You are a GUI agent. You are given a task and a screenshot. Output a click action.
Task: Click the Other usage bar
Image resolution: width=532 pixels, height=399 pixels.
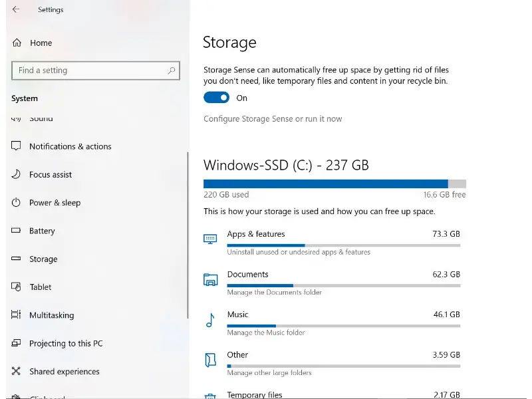click(x=344, y=366)
